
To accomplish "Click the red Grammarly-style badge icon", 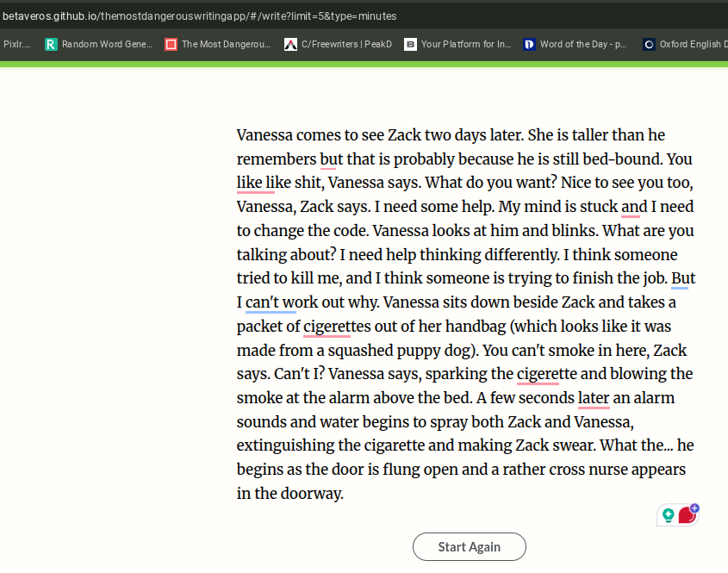I will 688,514.
